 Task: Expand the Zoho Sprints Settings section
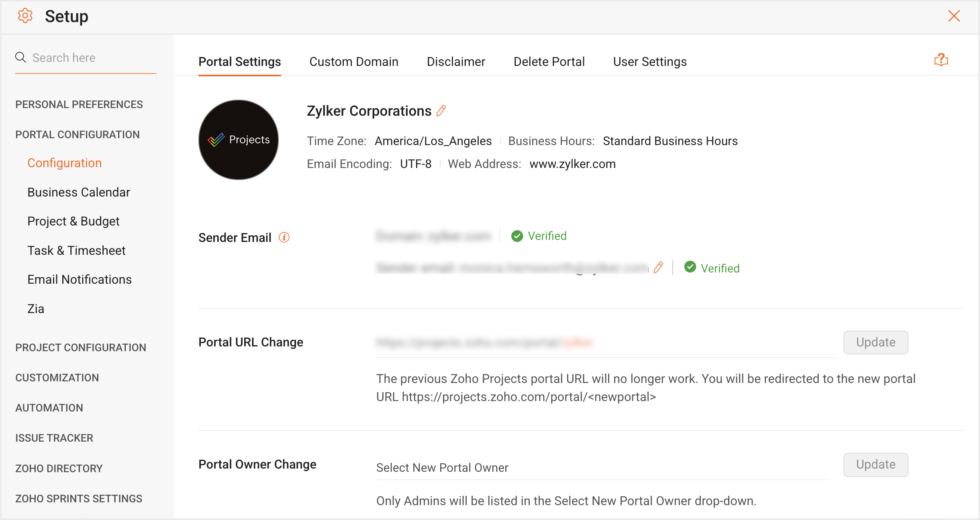pyautogui.click(x=79, y=499)
